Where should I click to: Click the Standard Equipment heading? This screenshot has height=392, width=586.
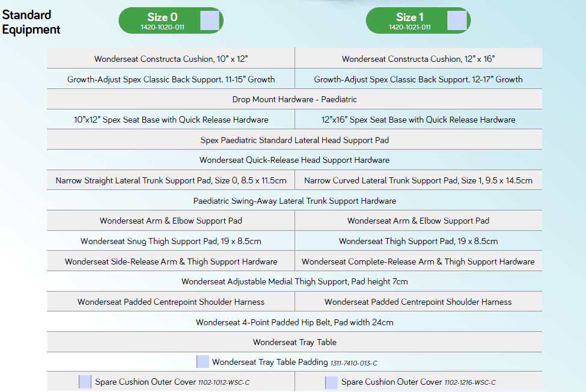coord(31,22)
